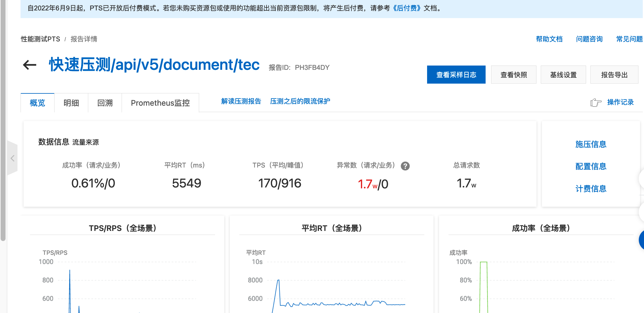Jump to 配置信息 section
The image size is (644, 313).
point(591,166)
